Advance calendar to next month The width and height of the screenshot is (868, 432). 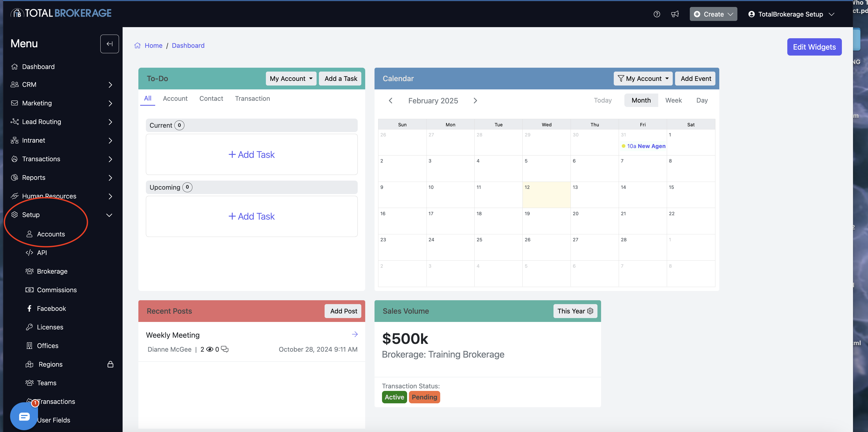(x=475, y=101)
